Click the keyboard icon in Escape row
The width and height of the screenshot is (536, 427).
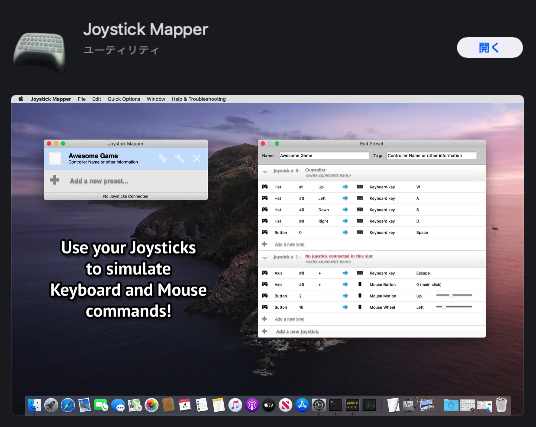(x=360, y=273)
